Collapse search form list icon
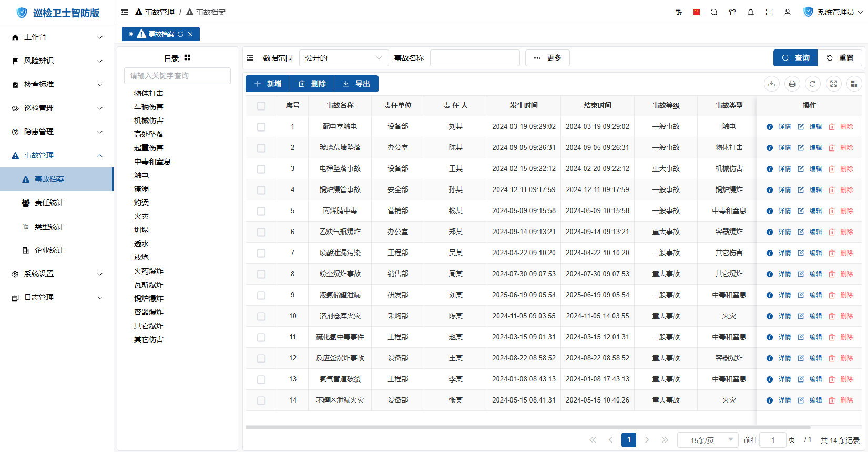Viewport: 868px width, 452px height. pyautogui.click(x=250, y=58)
